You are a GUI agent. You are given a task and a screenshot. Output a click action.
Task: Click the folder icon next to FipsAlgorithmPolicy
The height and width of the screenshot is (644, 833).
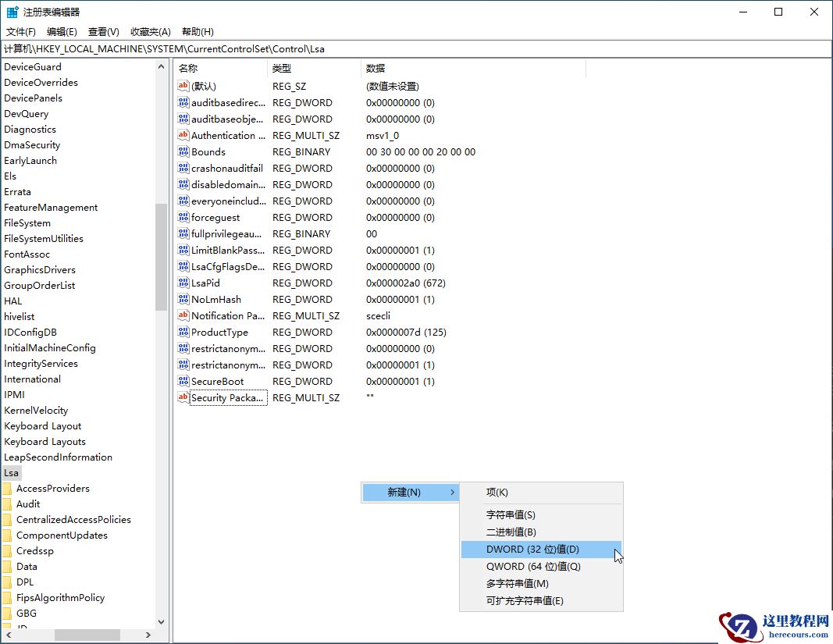point(9,597)
